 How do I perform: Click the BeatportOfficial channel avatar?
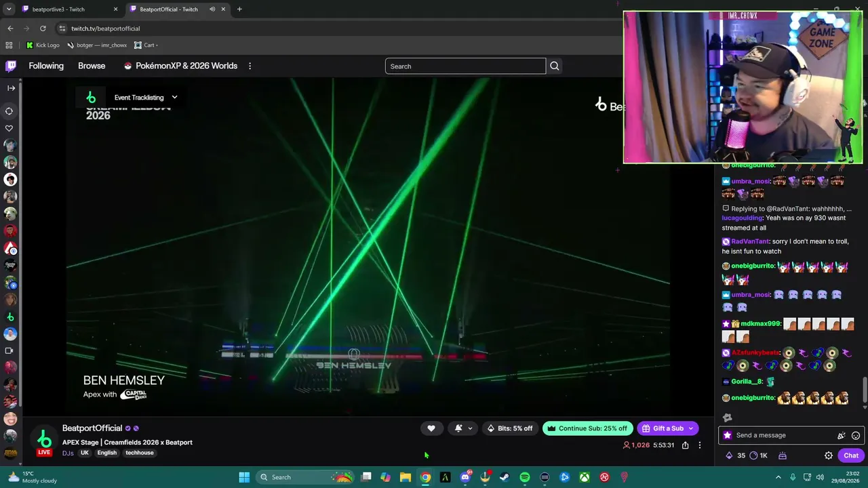coord(44,439)
